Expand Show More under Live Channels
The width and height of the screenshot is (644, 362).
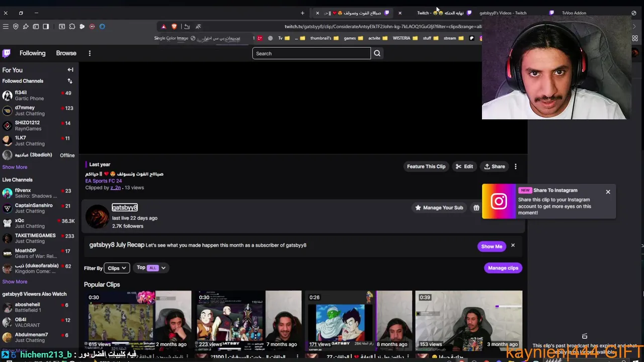(x=15, y=282)
